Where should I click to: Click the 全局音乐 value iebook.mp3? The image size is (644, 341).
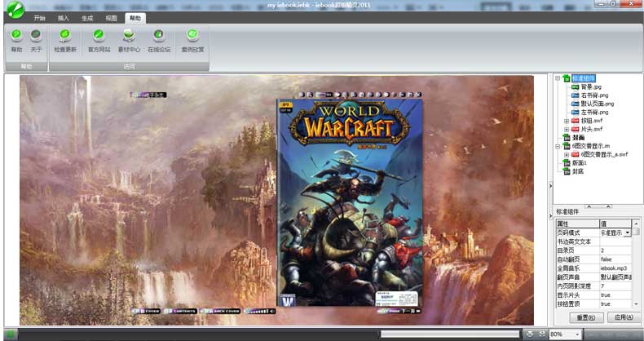click(x=615, y=268)
